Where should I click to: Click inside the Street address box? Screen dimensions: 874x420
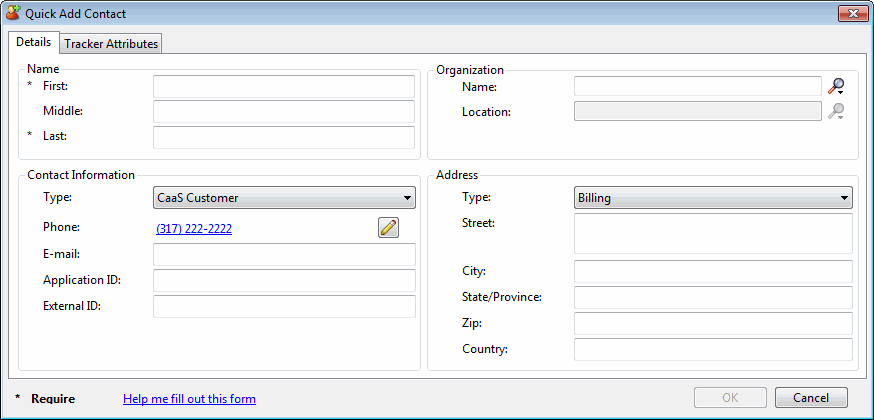click(713, 233)
